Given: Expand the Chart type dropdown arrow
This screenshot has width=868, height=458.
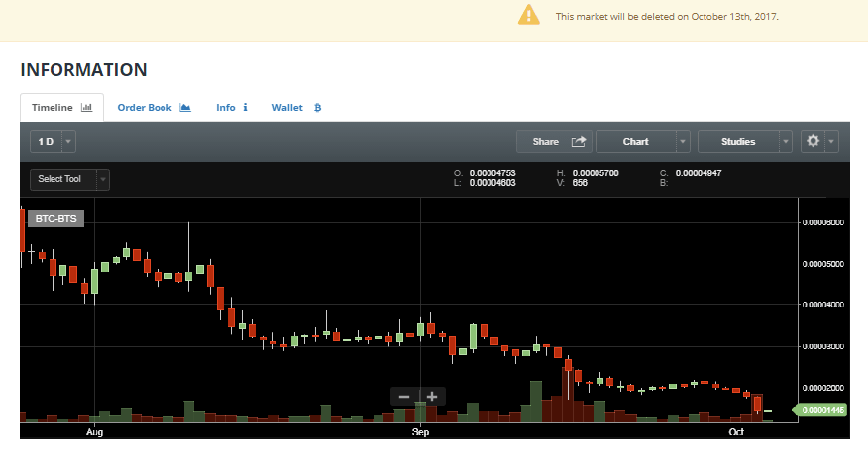Looking at the screenshot, I should (x=683, y=142).
